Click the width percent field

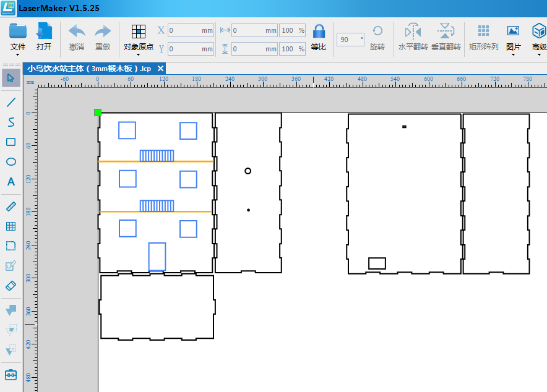(292, 30)
